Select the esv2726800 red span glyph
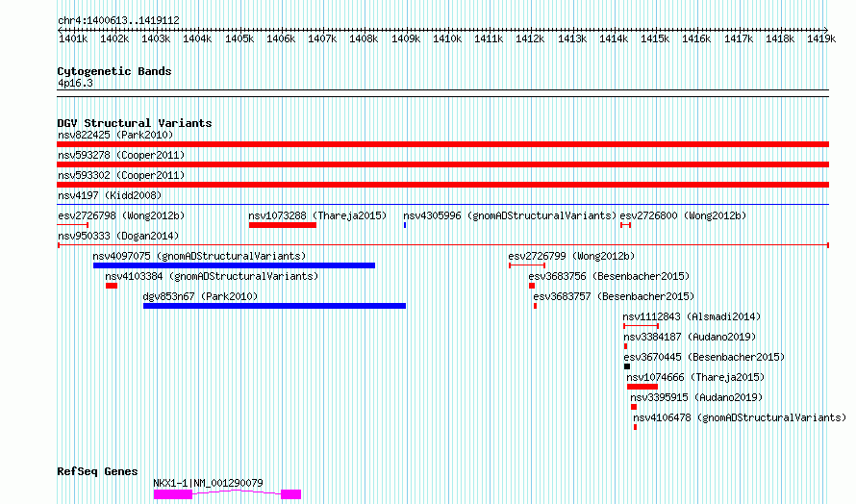Image resolution: width=856 pixels, height=504 pixels. tap(625, 225)
